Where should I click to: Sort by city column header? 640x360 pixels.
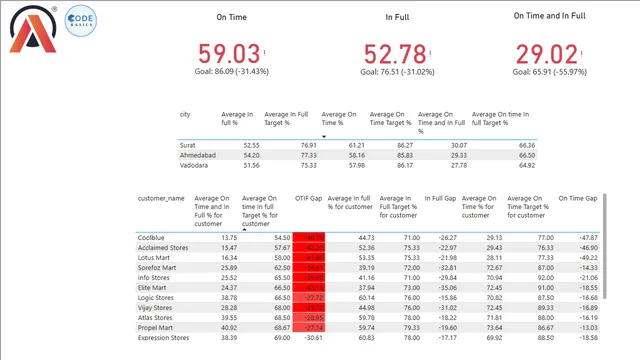[x=185, y=114]
